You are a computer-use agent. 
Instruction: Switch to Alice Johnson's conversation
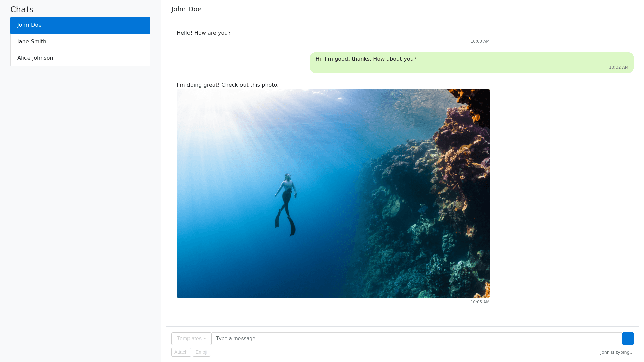80,58
